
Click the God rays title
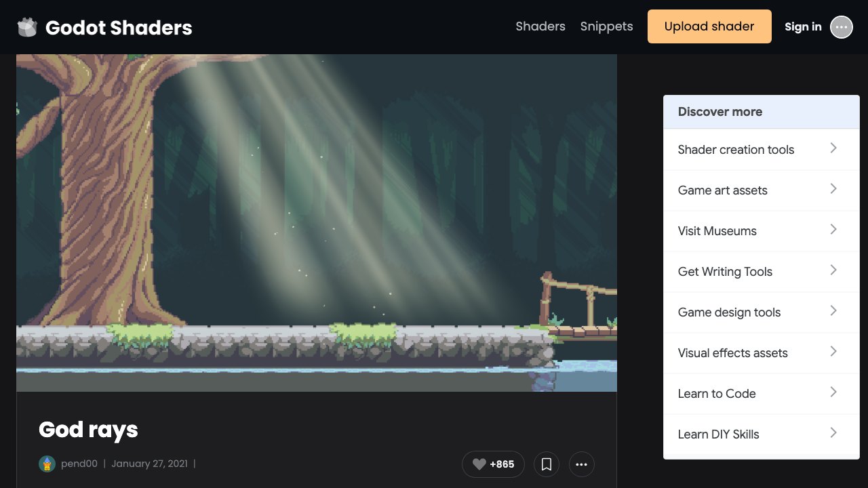tap(88, 429)
